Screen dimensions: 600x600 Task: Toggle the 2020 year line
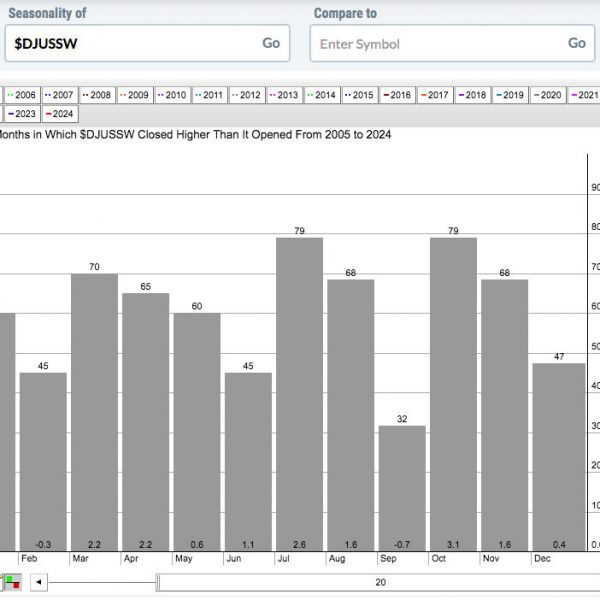tap(548, 95)
